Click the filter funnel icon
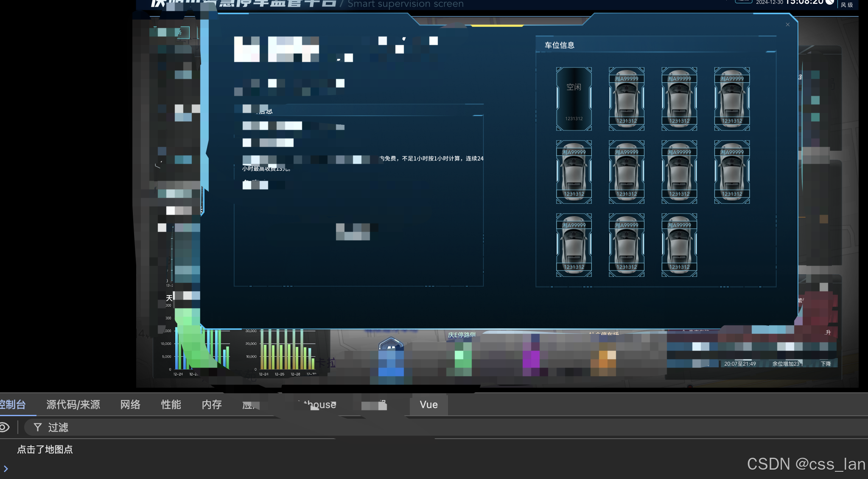The height and width of the screenshot is (479, 868). pos(38,427)
